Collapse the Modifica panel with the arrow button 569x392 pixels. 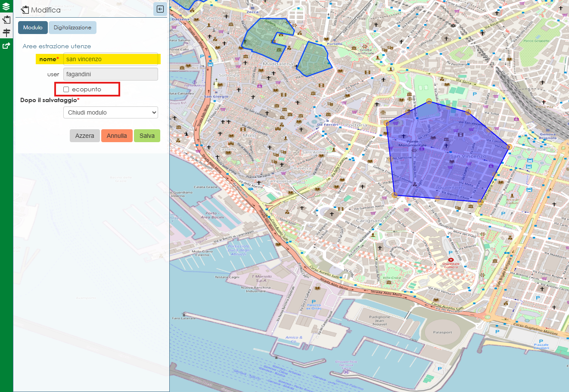click(x=160, y=9)
